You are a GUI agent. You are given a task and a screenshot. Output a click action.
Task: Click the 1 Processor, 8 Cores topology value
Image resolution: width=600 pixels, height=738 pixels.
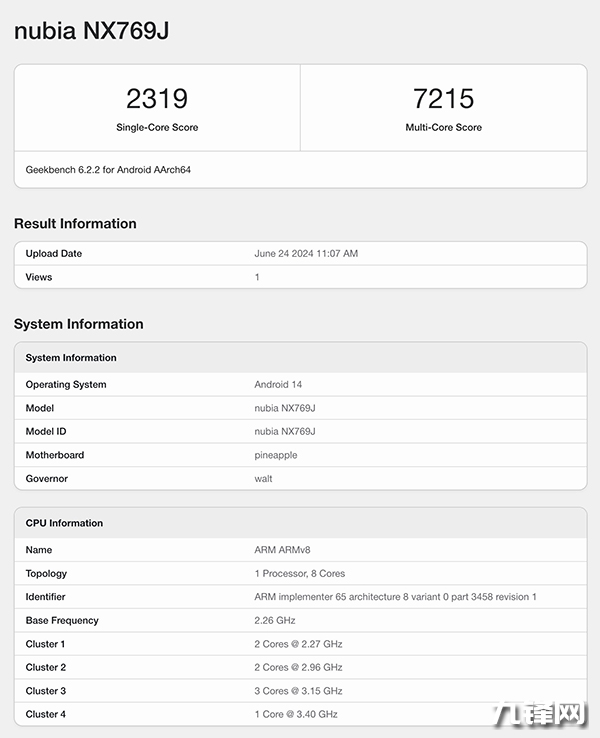point(300,574)
